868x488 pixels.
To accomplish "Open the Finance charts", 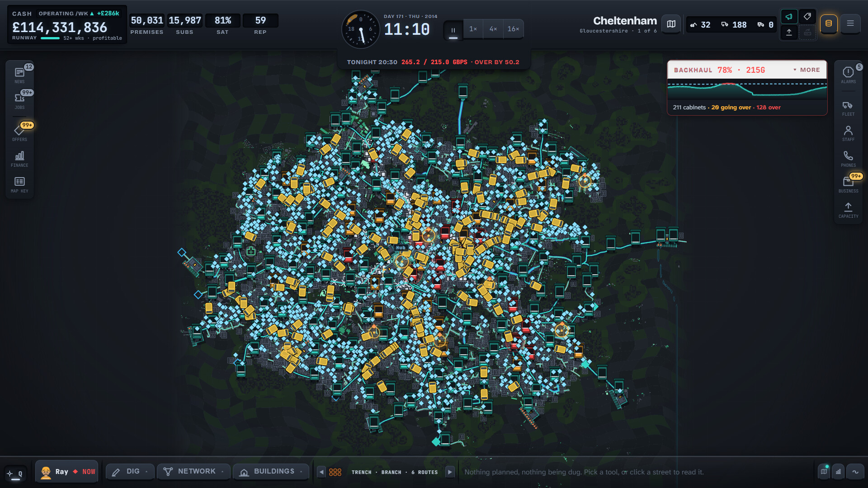I will 19,159.
